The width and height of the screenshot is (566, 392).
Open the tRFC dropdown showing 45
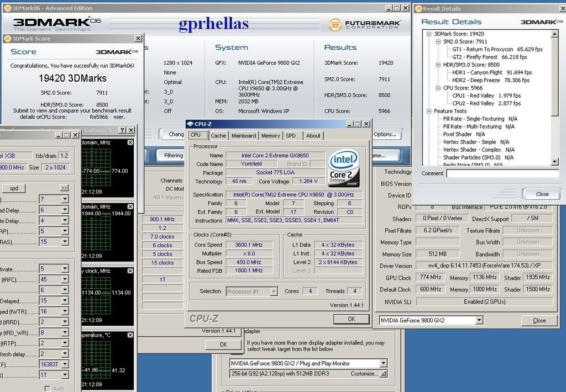(x=65, y=279)
